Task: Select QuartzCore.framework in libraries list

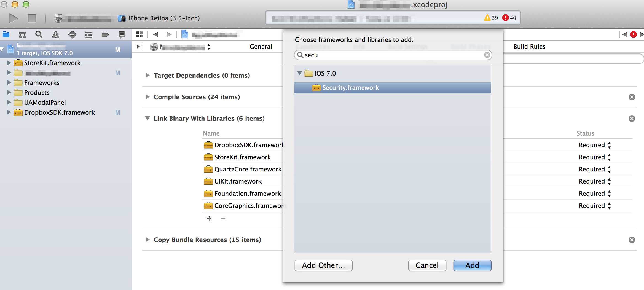Action: click(x=243, y=169)
